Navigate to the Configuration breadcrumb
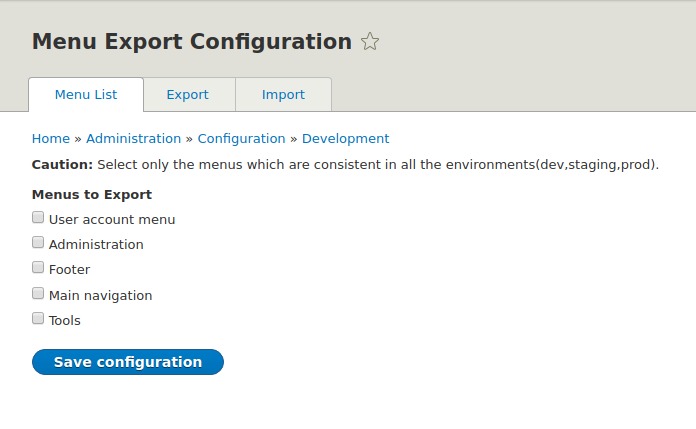 241,139
